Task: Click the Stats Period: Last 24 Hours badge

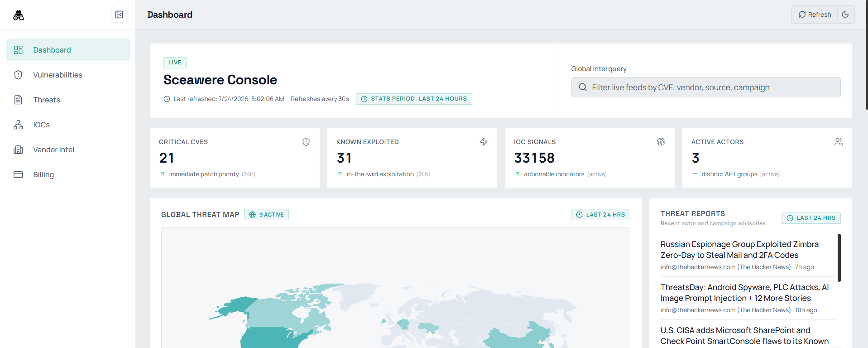Action: pyautogui.click(x=414, y=99)
